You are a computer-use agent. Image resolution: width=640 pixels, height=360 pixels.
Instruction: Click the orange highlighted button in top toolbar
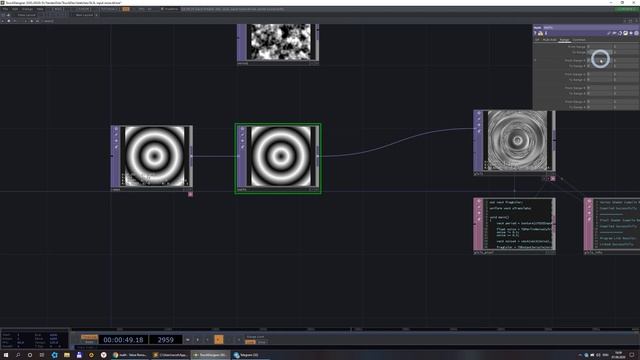point(126,9)
